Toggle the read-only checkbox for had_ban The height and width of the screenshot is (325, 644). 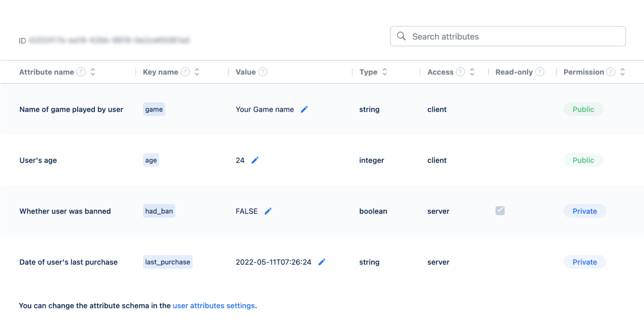pyautogui.click(x=500, y=211)
